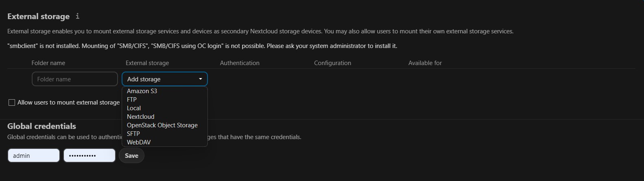Viewport: 644px width, 181px height.
Task: Click the admin username credentials field
Action: click(34, 156)
